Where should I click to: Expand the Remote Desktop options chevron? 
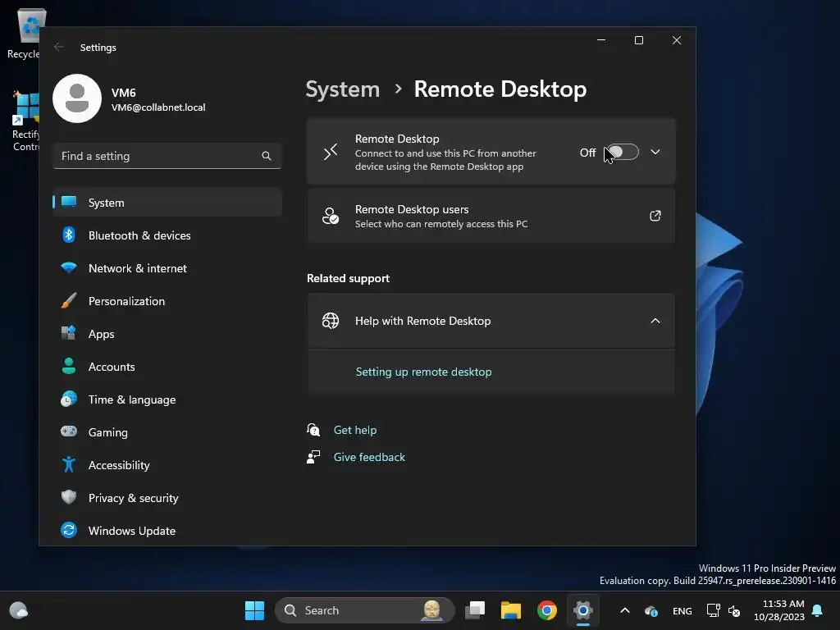click(x=655, y=152)
